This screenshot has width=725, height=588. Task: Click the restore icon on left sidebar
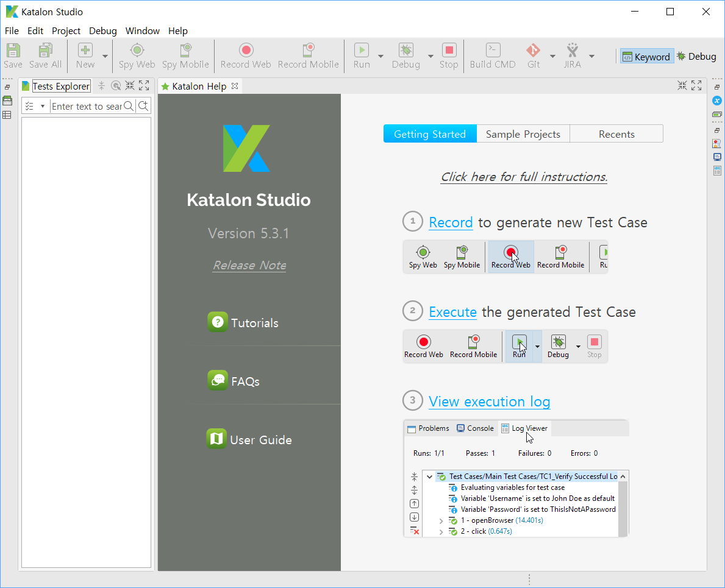(x=7, y=87)
